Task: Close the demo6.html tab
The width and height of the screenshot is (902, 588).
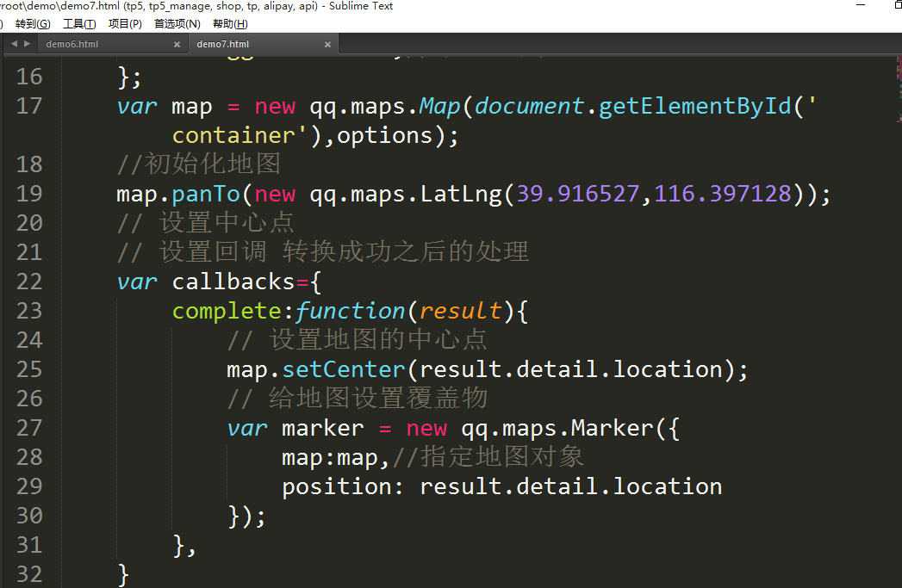Action: [x=177, y=44]
